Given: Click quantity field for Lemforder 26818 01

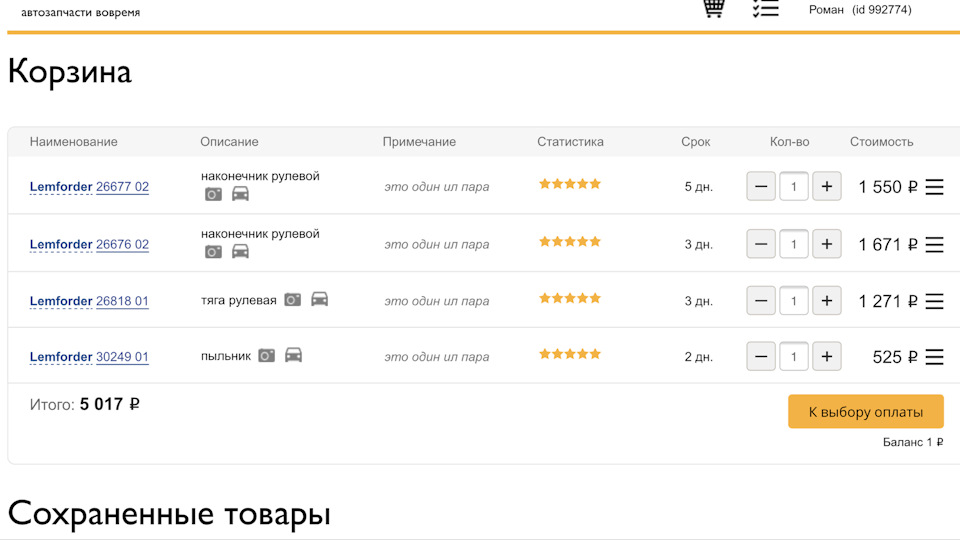Looking at the screenshot, I should coord(793,301).
